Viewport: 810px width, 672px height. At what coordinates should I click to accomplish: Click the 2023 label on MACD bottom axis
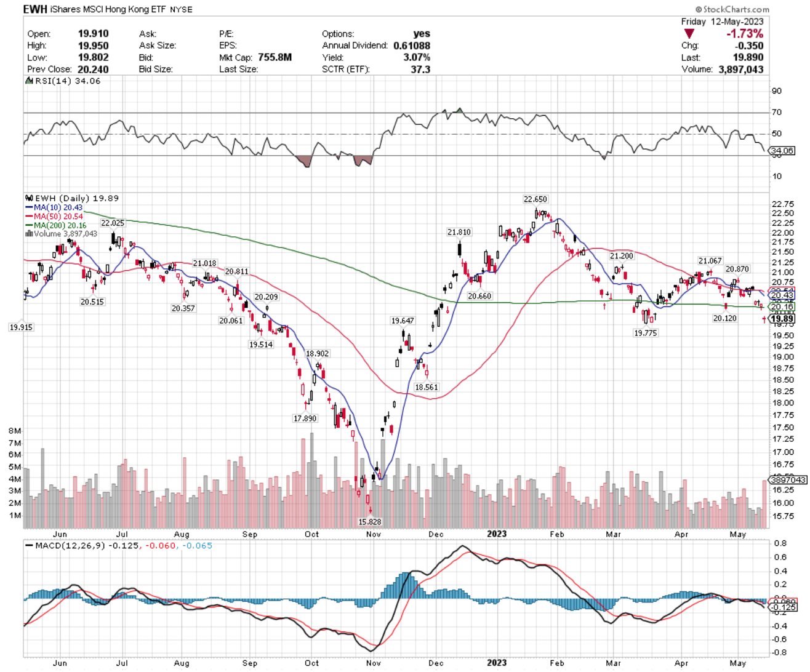click(x=497, y=663)
